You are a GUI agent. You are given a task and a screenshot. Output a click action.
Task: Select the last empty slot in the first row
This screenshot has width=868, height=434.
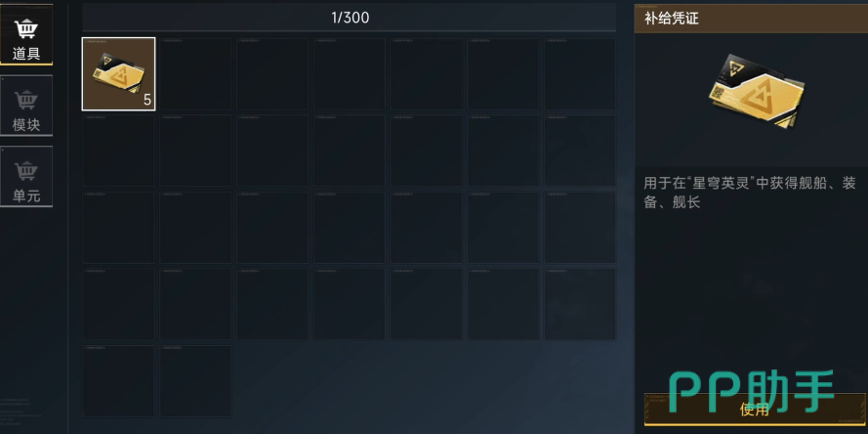click(x=580, y=73)
